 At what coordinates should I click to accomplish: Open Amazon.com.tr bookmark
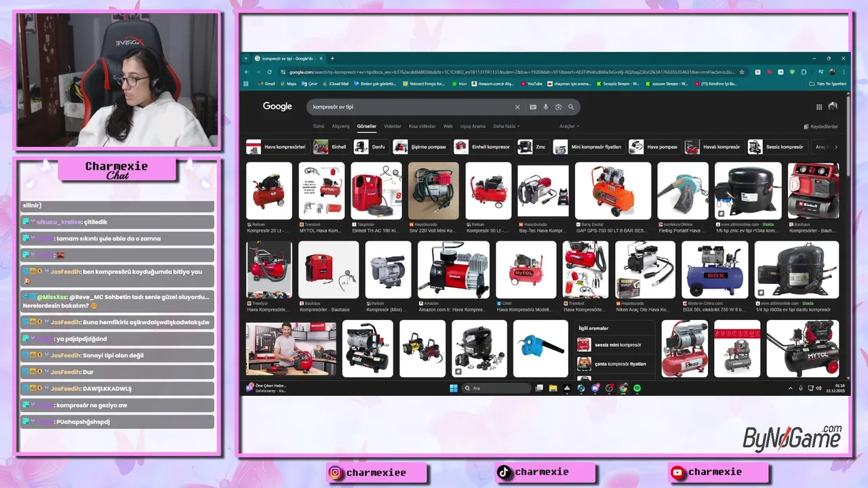pos(493,84)
